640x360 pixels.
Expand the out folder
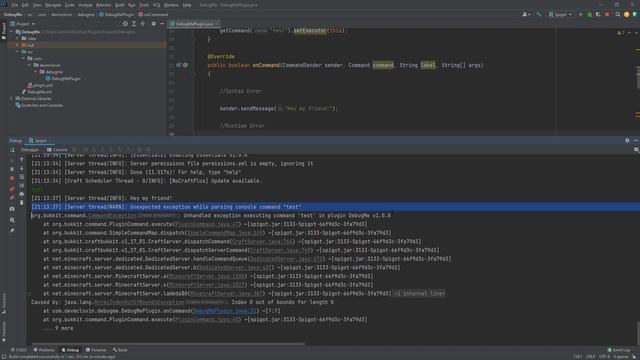click(x=17, y=45)
